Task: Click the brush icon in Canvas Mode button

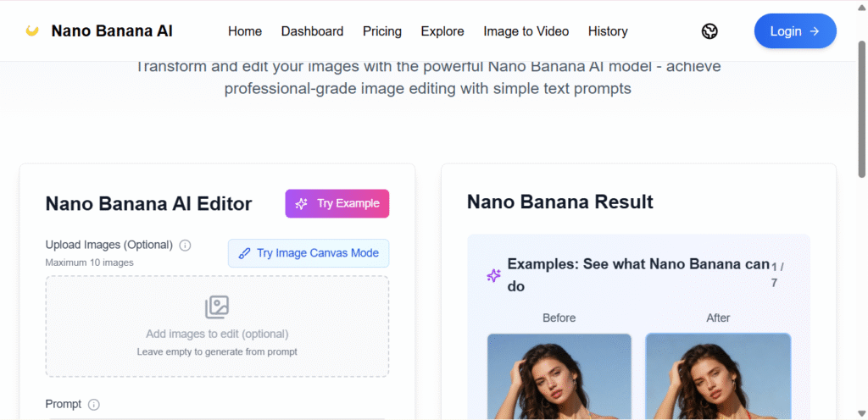Action: point(245,253)
